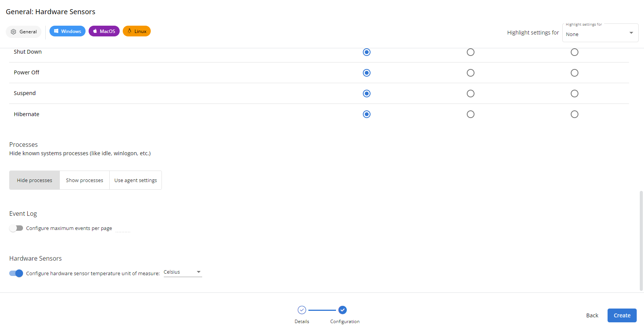The height and width of the screenshot is (330, 644).
Task: Open the Highlight settings for dropdown
Action: tap(600, 33)
